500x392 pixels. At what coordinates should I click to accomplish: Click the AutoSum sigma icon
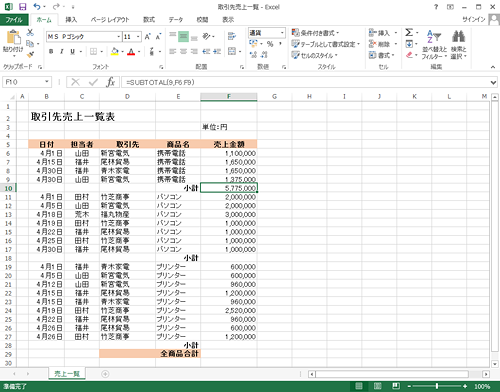coord(409,32)
